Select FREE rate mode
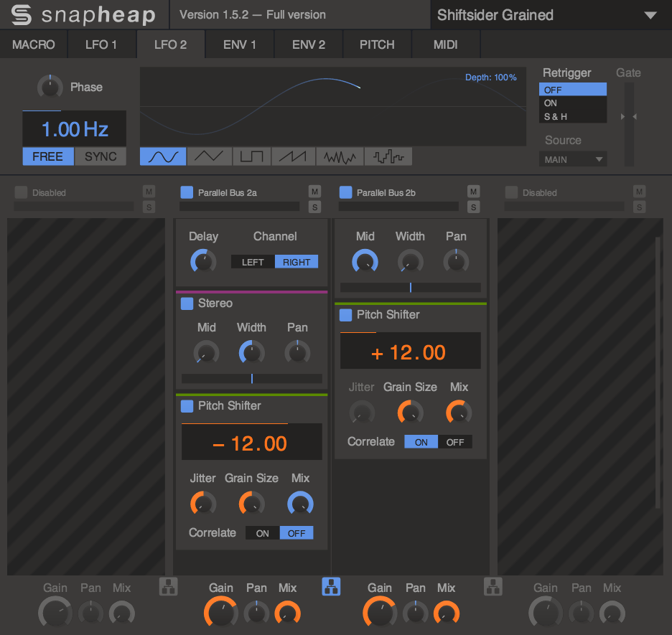Image resolution: width=672 pixels, height=635 pixels. [x=48, y=156]
